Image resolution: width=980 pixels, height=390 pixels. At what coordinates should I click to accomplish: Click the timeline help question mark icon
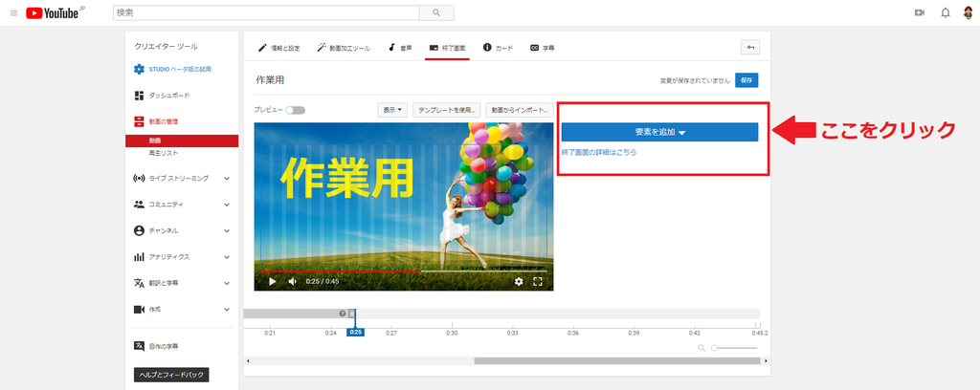(342, 314)
